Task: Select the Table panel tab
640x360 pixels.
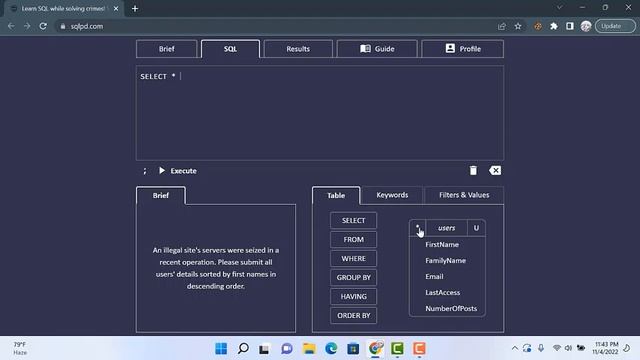Action: click(x=336, y=196)
